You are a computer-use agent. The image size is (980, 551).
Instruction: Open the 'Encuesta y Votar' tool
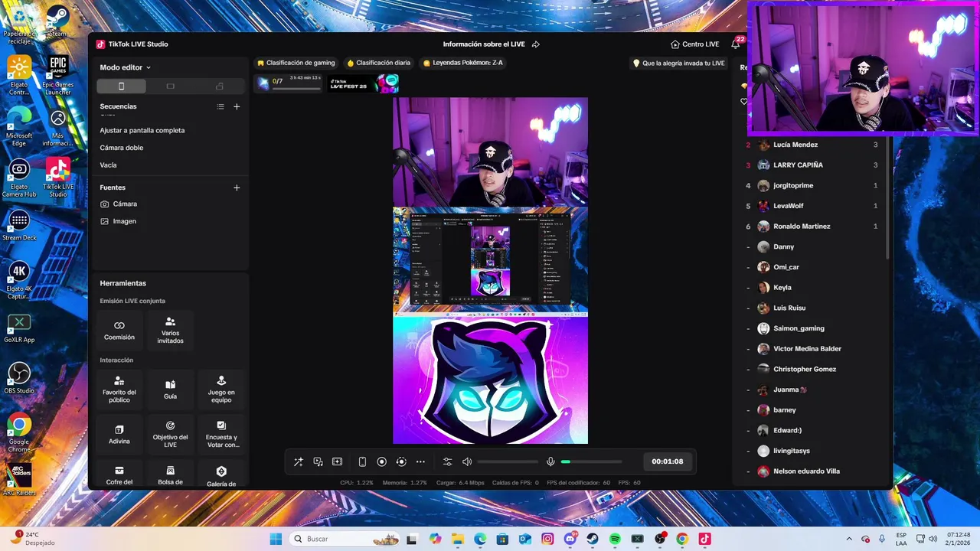(x=221, y=435)
